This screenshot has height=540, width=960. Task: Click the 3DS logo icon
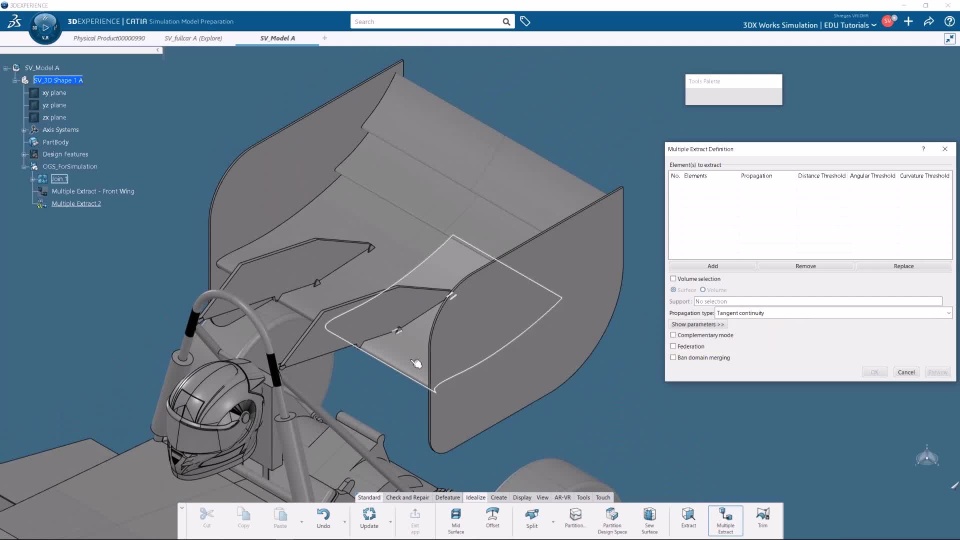(x=14, y=21)
